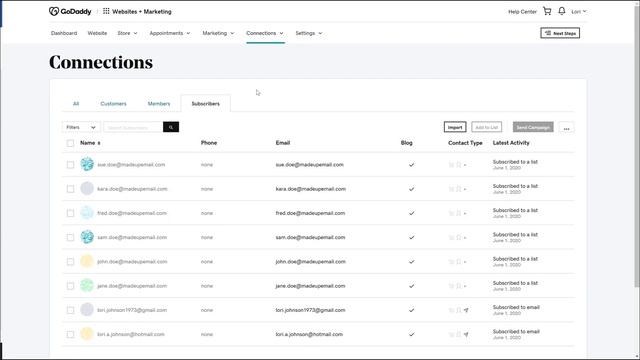Screen dimensions: 640x360
Task: Open the three-dot more options menu
Action: coord(566,128)
